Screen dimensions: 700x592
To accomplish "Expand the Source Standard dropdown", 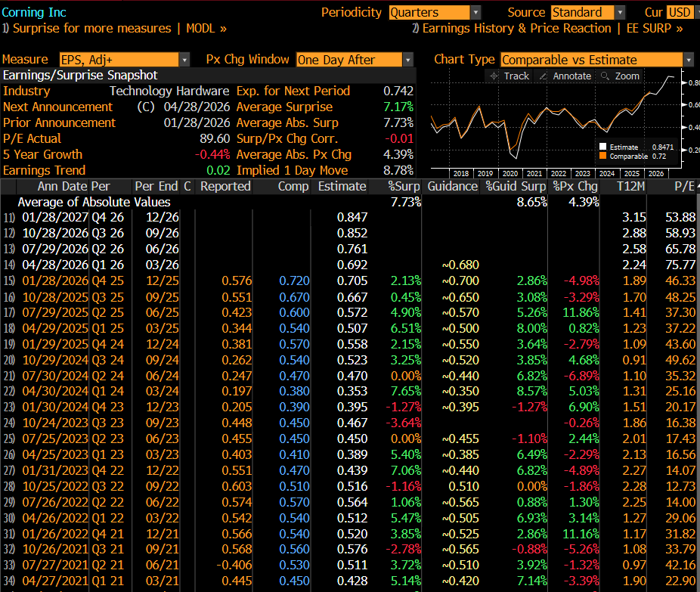I will click(587, 12).
